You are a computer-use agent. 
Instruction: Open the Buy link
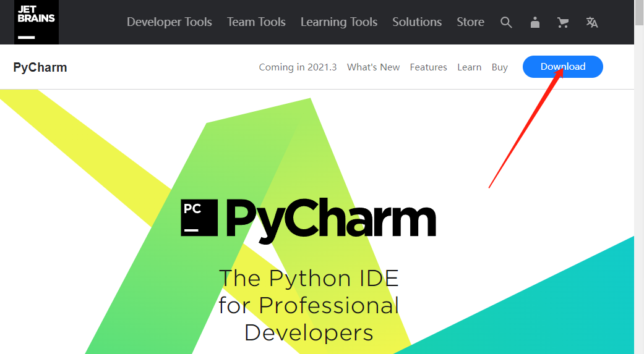point(499,67)
